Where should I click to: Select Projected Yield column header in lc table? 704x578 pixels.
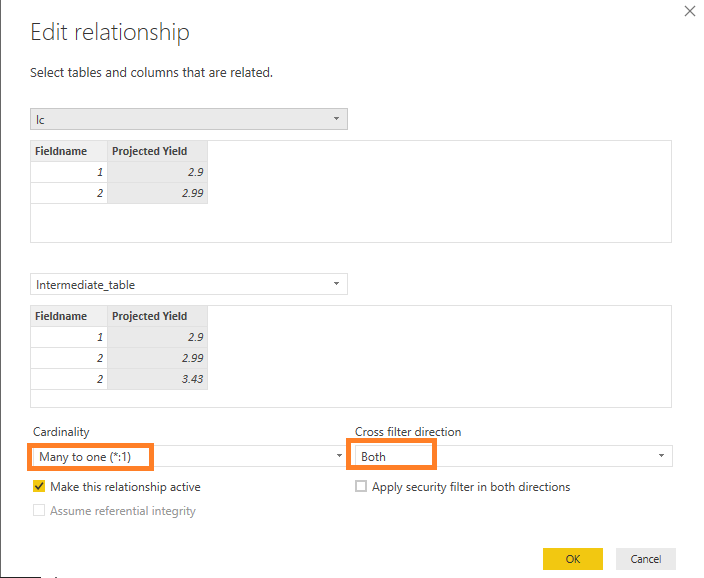157,151
